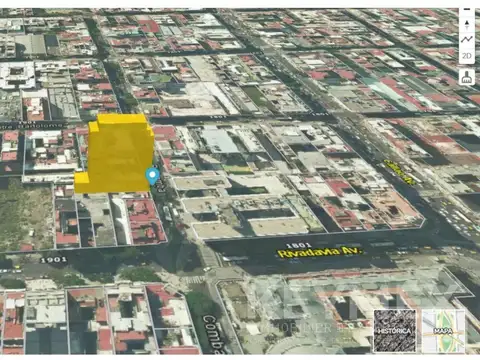Switch to the Histórica imagery thumbnail

point(395,331)
